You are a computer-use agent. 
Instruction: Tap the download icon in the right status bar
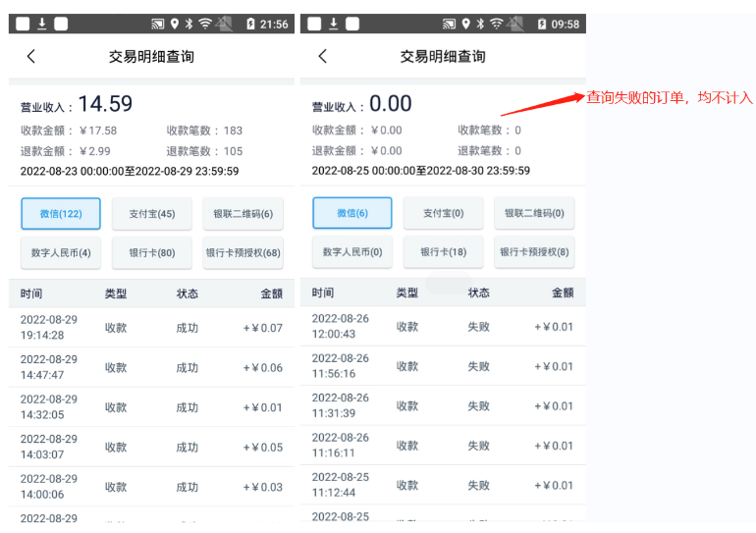click(x=334, y=24)
